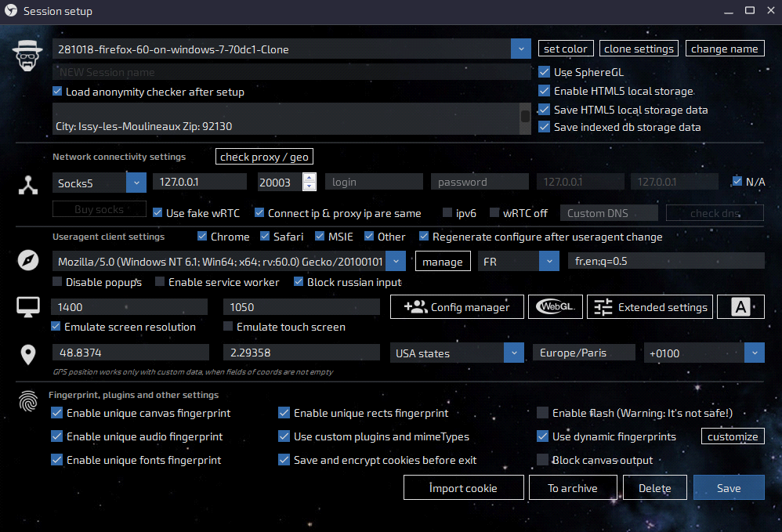Image resolution: width=782 pixels, height=532 pixels.
Task: Increase the proxy port with up arrow
Action: click(310, 178)
